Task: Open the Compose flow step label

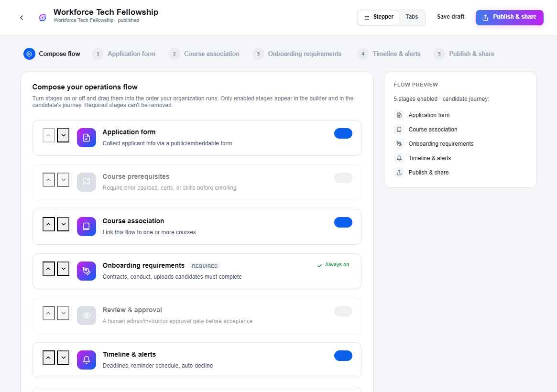Action: coord(59,54)
